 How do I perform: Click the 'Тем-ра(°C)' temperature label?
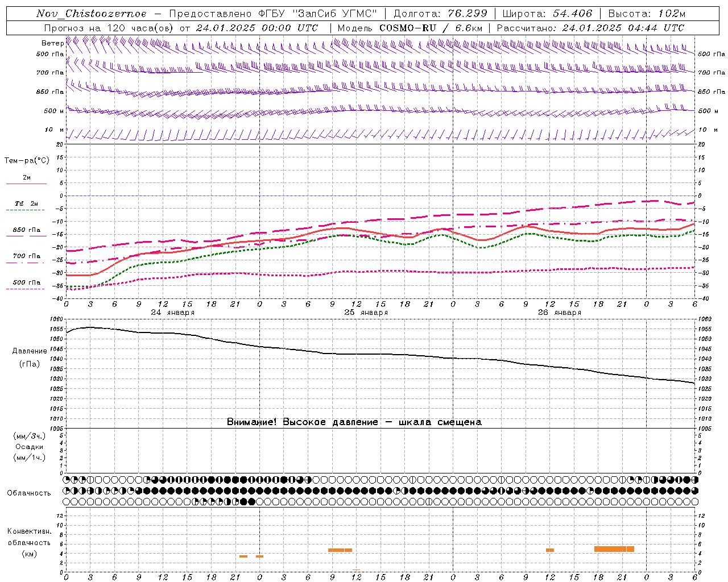27,161
